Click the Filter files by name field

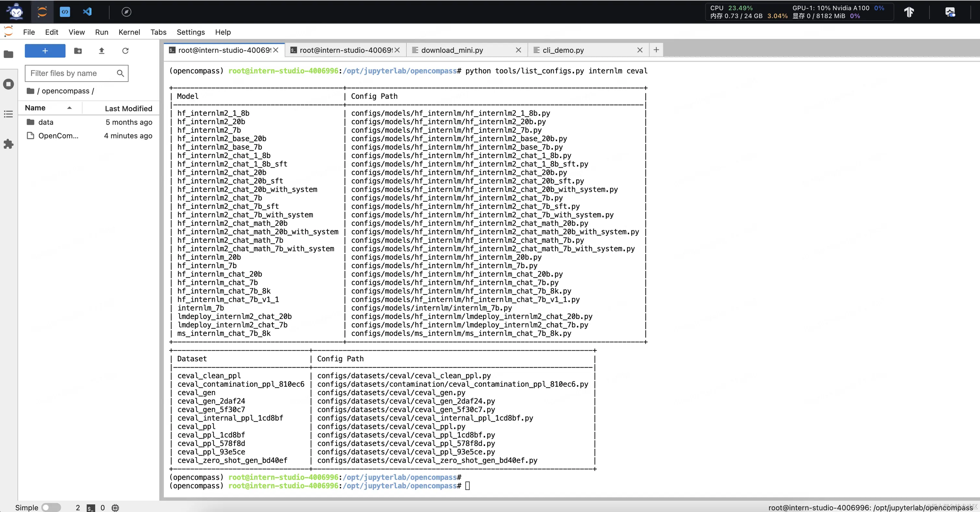click(x=72, y=73)
